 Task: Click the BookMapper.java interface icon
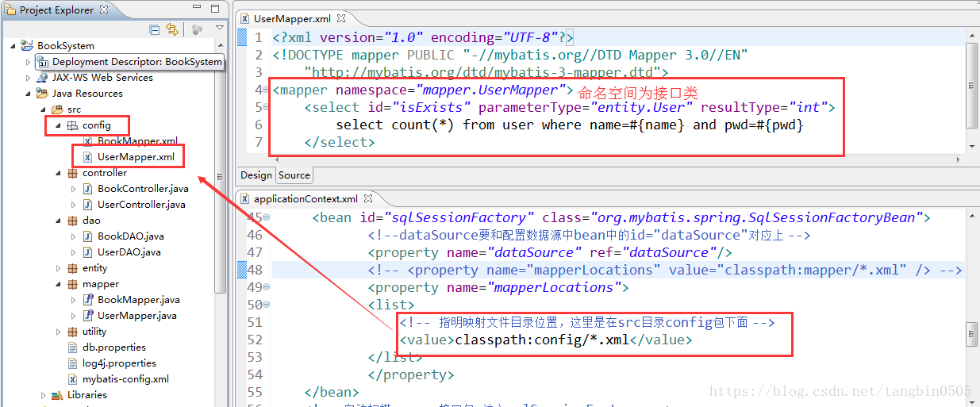pos(87,300)
